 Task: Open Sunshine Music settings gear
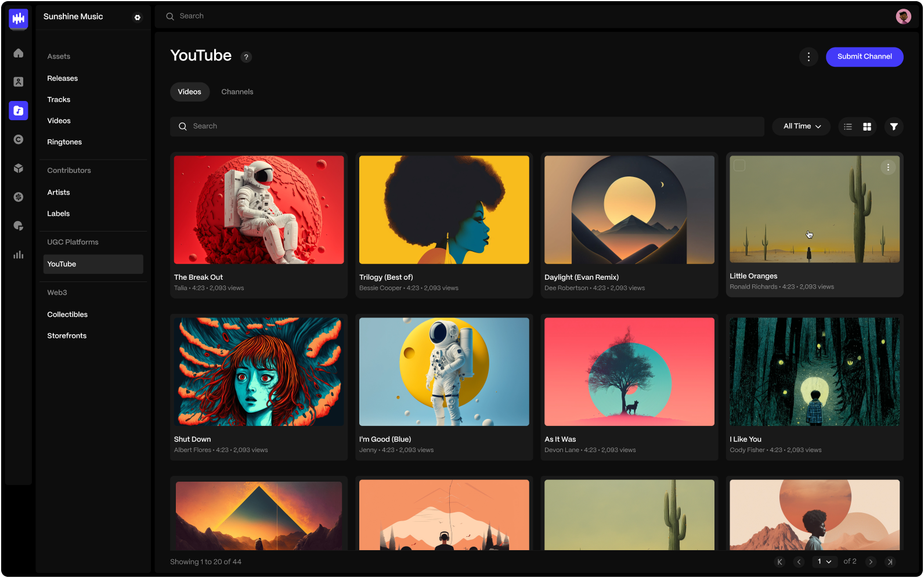(x=138, y=17)
